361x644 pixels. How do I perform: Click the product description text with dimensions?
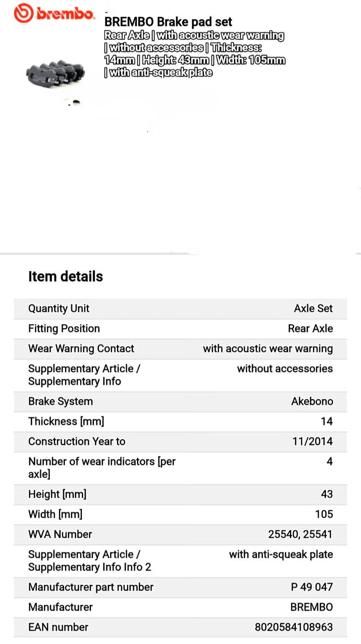194,54
